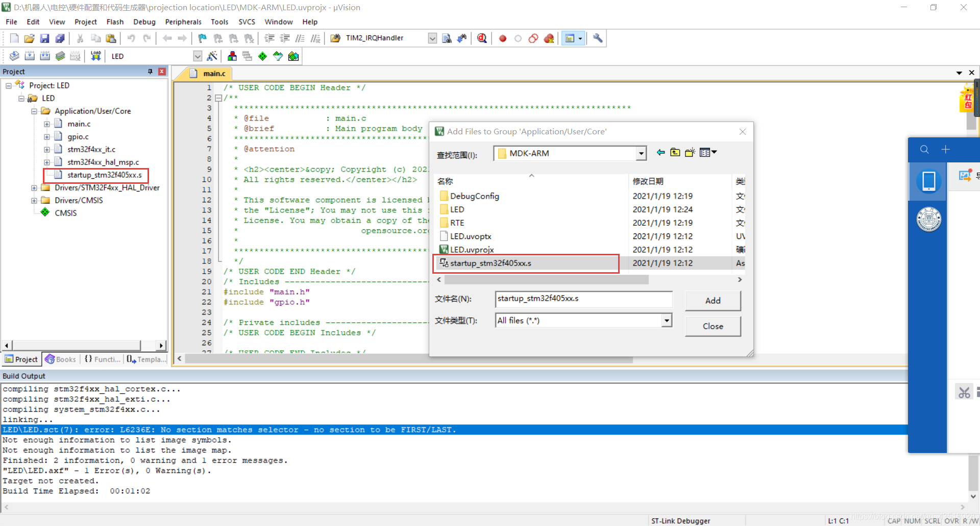Download code to flash with LOAD icon
980x526 pixels.
(96, 56)
